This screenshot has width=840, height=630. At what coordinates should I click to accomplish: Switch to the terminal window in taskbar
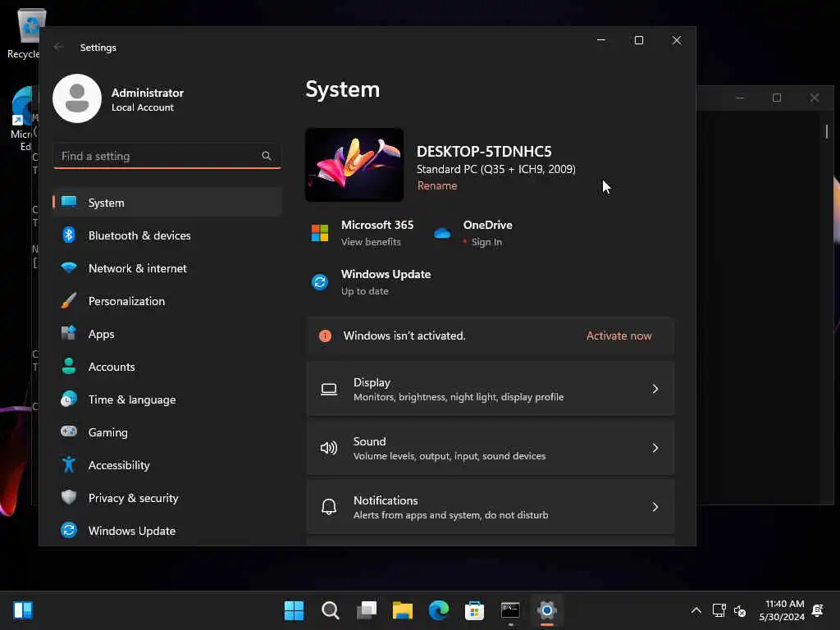tap(510, 610)
